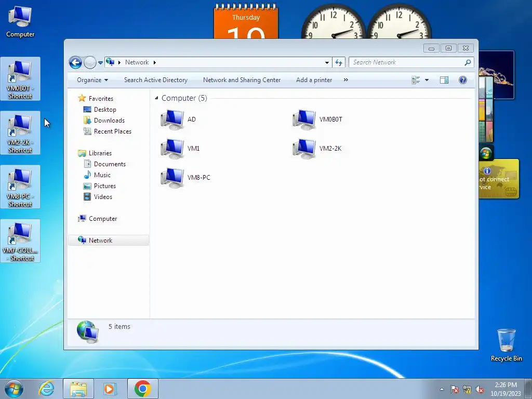Select Network in navigation pane
This screenshot has height=399, width=532.
tap(108, 240)
